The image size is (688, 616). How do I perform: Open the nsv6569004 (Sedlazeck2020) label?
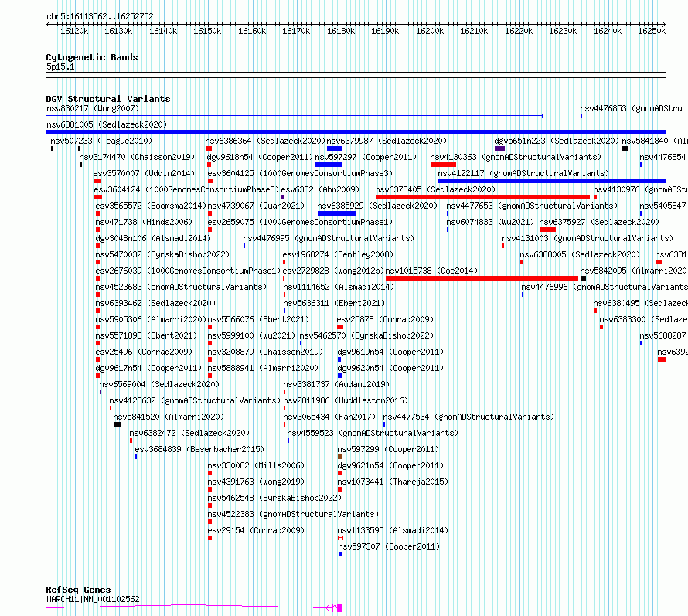coord(159,384)
